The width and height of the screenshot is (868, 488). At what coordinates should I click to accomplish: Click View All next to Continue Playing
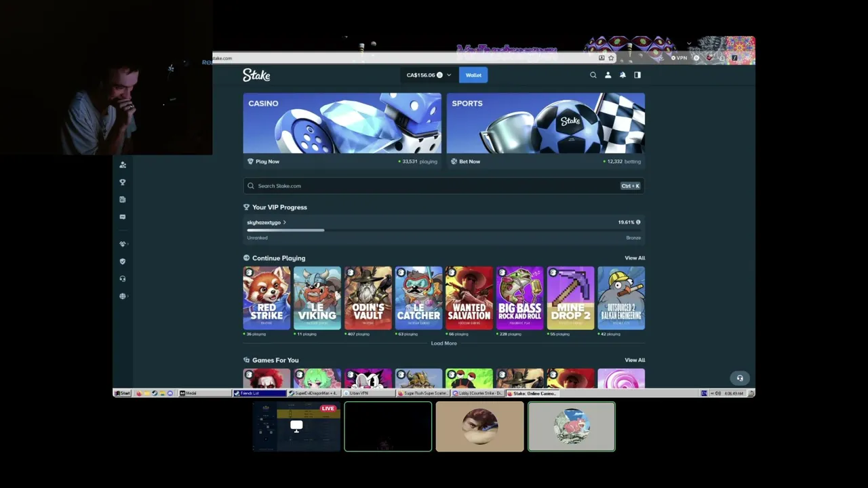[635, 258]
